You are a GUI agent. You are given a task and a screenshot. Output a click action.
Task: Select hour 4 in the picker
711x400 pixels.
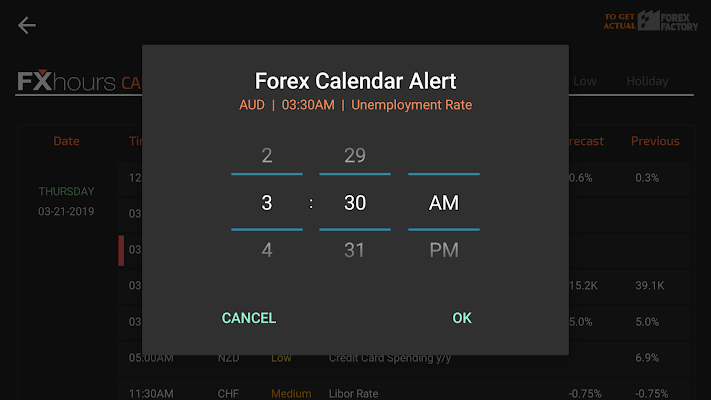point(267,250)
